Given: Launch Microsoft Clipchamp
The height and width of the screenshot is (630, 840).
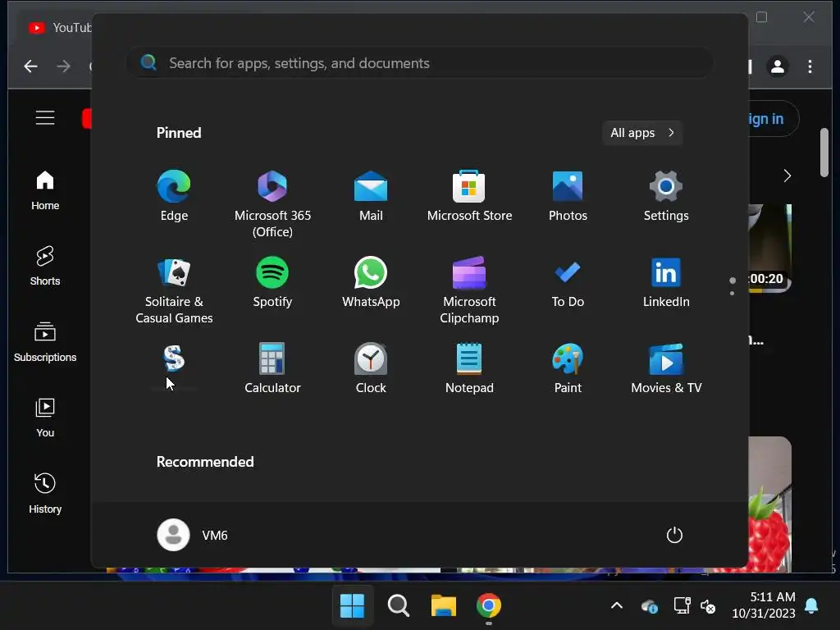Looking at the screenshot, I should (x=469, y=290).
